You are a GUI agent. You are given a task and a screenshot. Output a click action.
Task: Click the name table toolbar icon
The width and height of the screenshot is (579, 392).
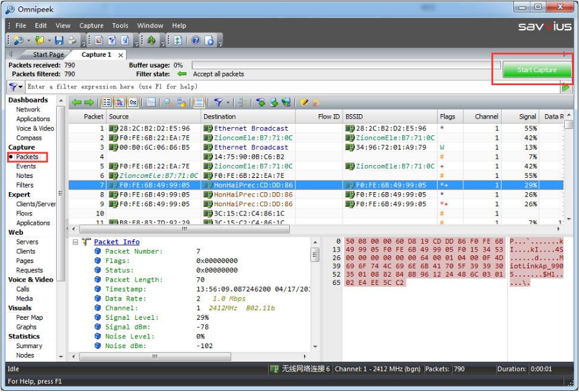125,40
